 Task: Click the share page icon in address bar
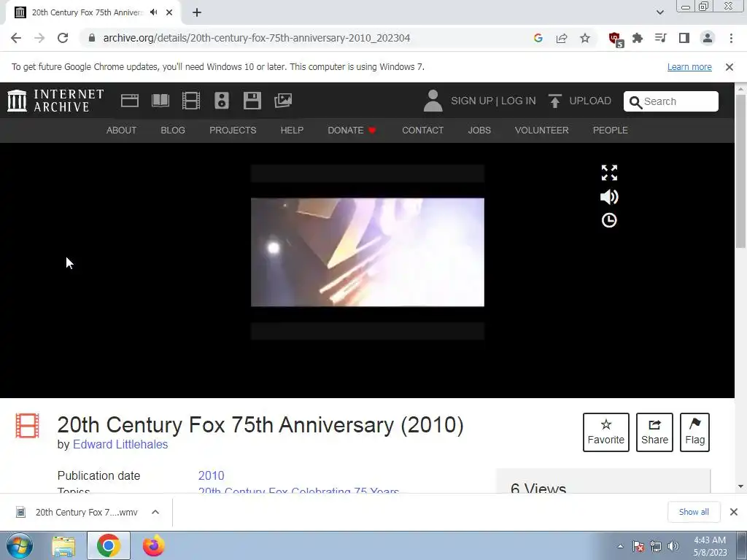point(562,38)
